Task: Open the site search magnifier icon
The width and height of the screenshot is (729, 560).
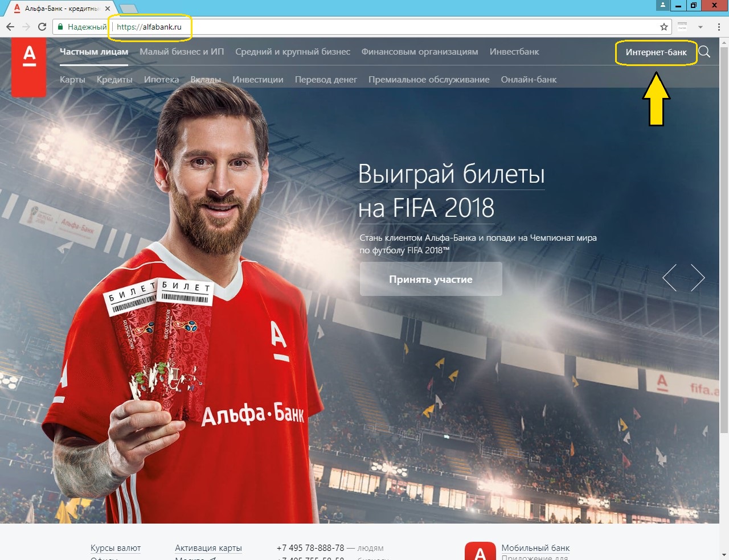Action: point(705,52)
